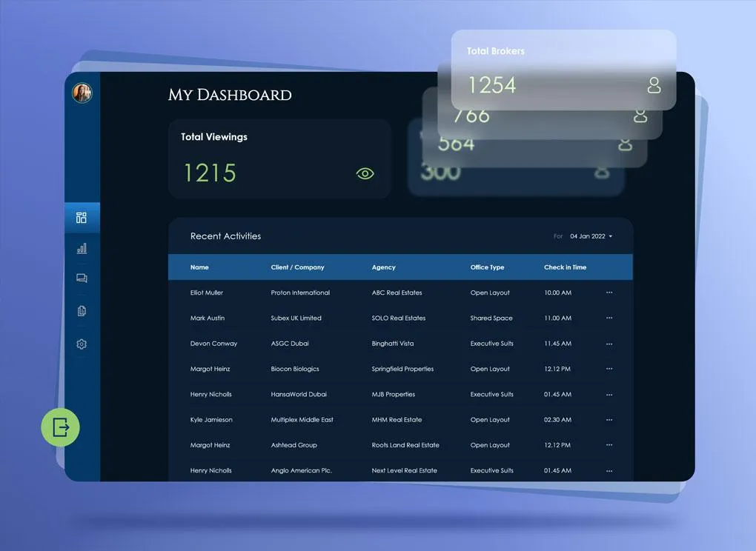This screenshot has width=756, height=551.
Task: Toggle the eye icon on Total Viewings
Action: tap(365, 173)
